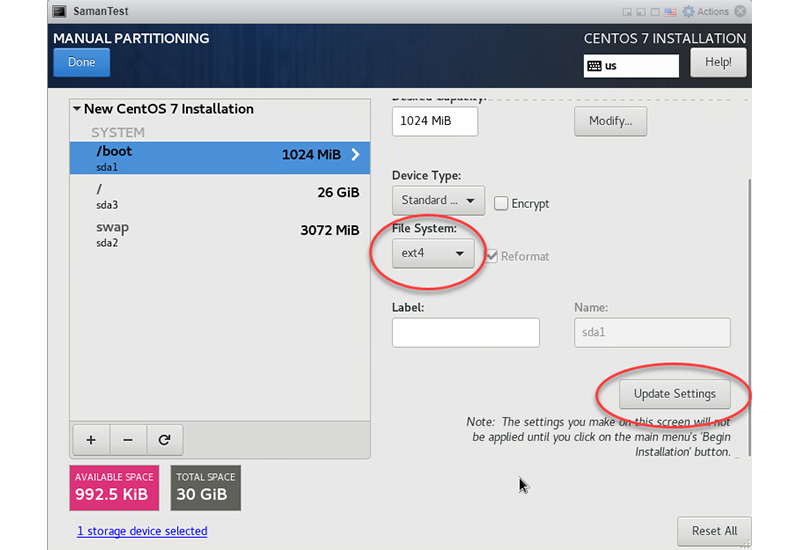Click the plus icon to add partition
The image size is (800, 550).
[x=91, y=439]
